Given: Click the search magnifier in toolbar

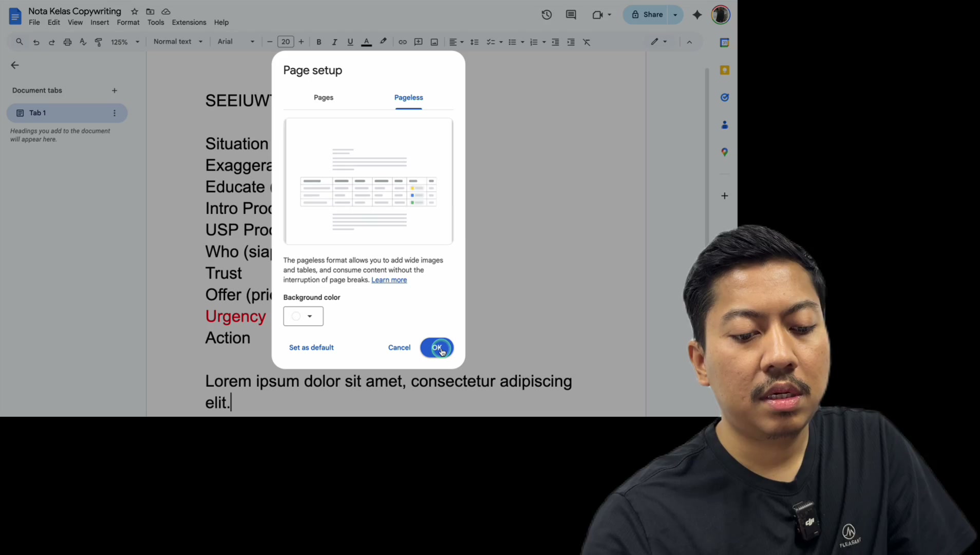Looking at the screenshot, I should tap(20, 42).
